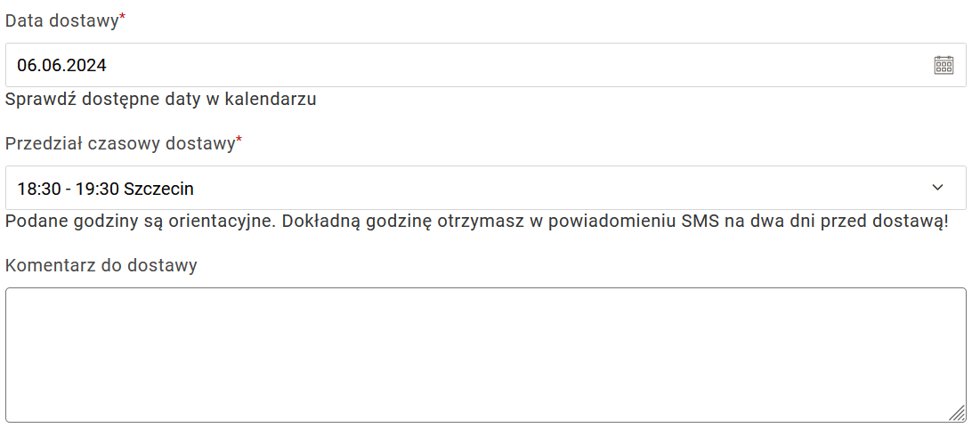980x436 pixels.
Task: Select the word Szczecin in the time slot box
Action: pos(158,188)
